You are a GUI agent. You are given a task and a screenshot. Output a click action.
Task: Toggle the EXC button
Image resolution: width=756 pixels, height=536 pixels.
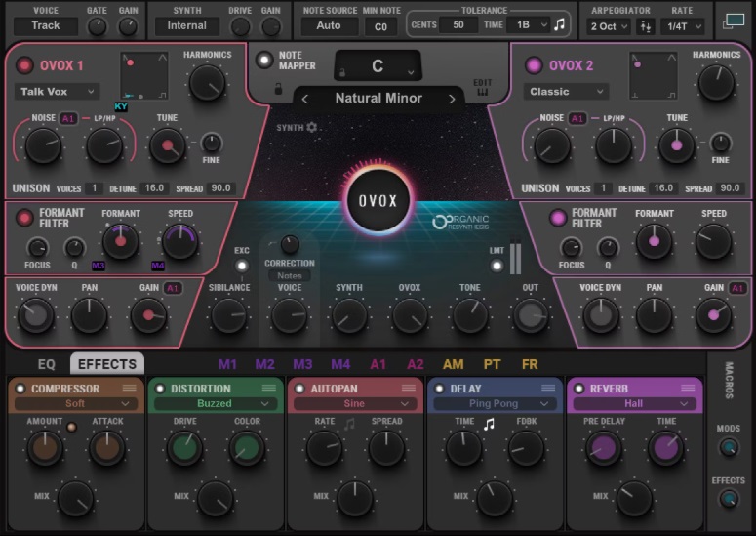242,266
